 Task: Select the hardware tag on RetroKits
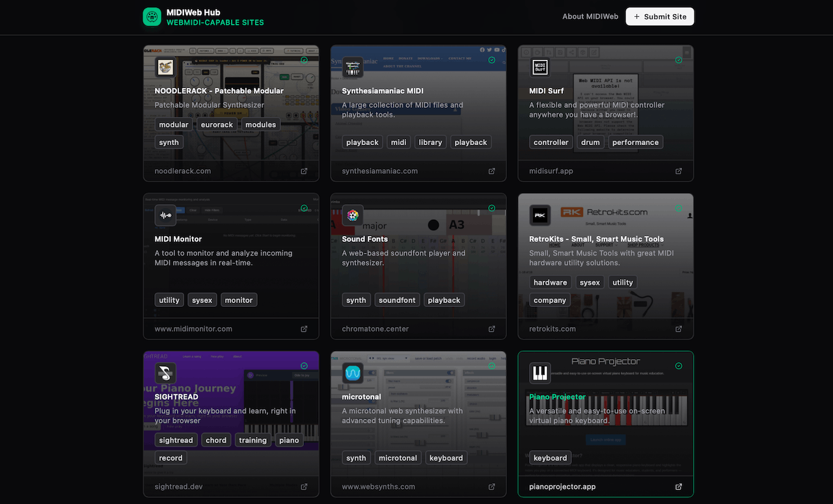coord(550,283)
